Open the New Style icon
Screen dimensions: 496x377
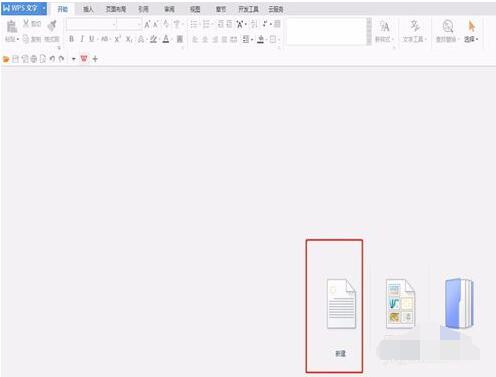click(384, 26)
